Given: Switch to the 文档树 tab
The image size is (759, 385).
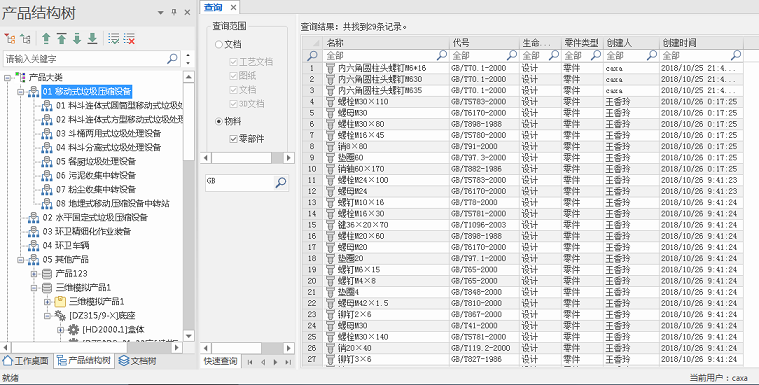Looking at the screenshot, I should (137, 361).
